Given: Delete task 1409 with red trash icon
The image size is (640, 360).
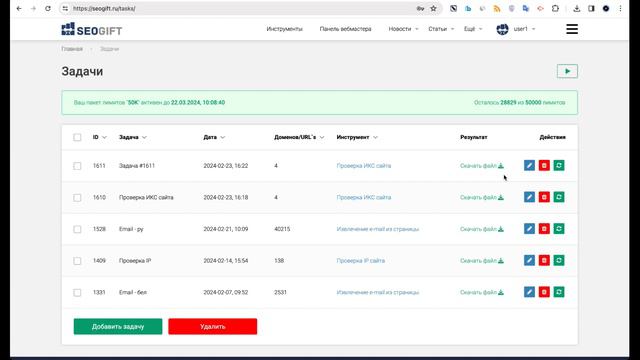Looking at the screenshot, I should click(x=544, y=260).
